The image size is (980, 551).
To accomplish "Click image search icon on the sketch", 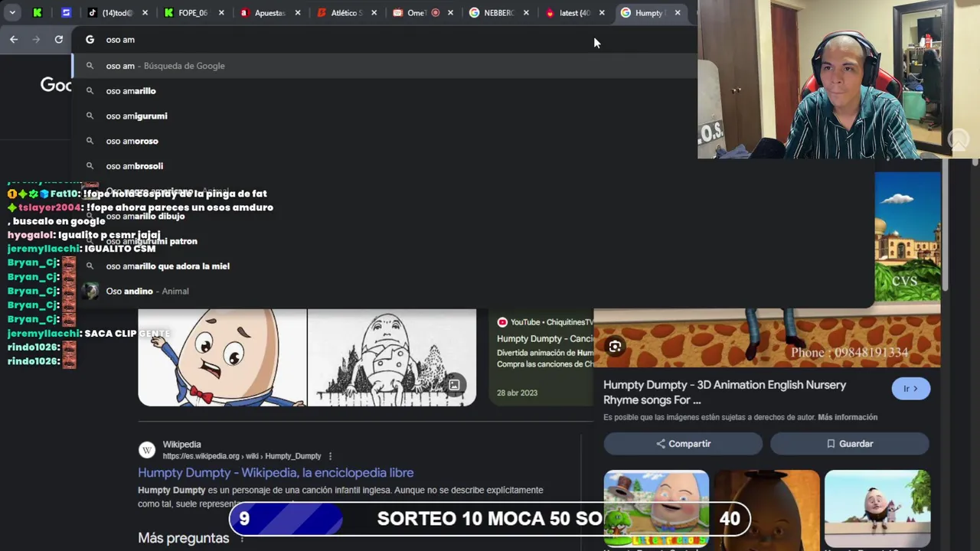I will pos(454,385).
